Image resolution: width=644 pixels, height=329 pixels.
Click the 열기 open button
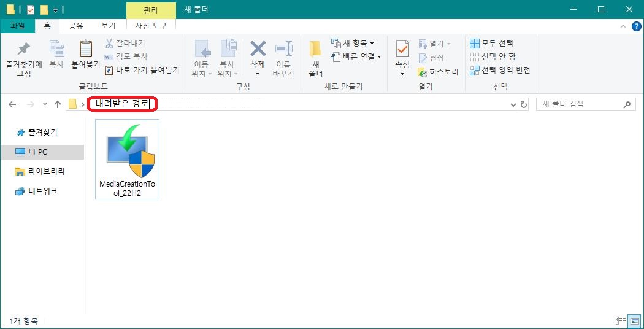point(434,44)
